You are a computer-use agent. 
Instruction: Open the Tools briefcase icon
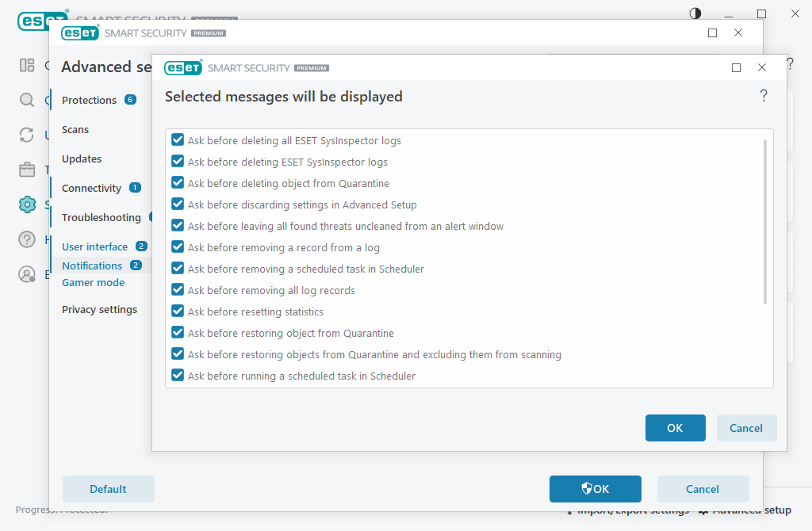[27, 170]
